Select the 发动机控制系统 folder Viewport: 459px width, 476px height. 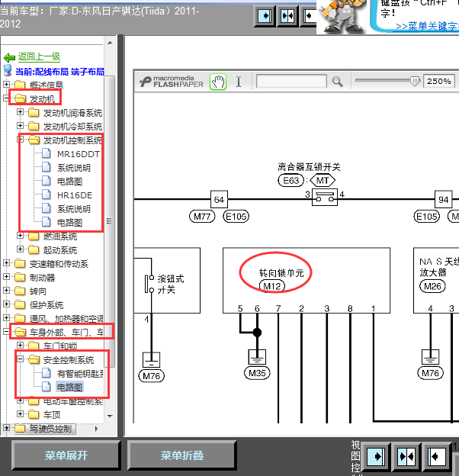[72, 140]
